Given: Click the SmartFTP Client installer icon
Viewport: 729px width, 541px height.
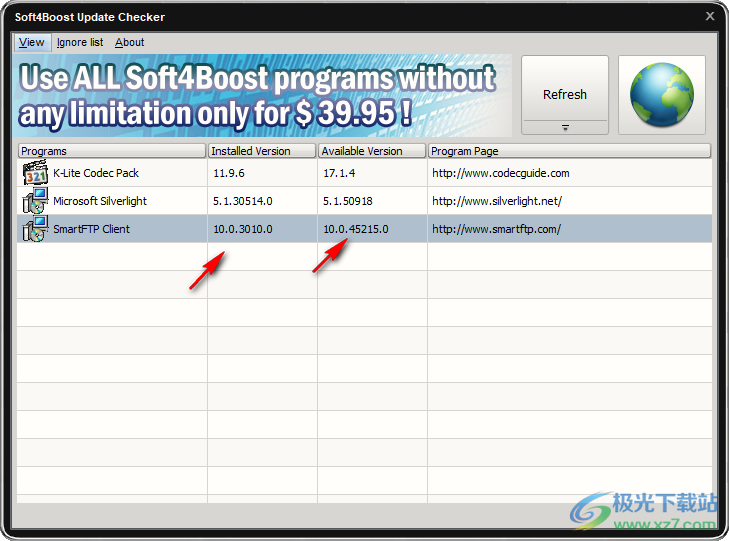Looking at the screenshot, I should pos(35,229).
